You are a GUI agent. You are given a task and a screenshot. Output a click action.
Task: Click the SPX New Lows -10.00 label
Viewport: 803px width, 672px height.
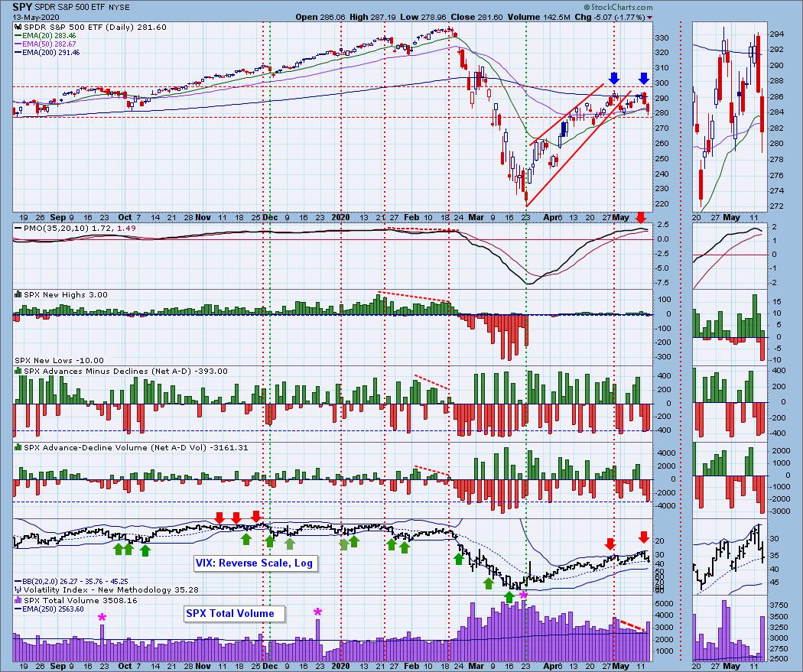59,360
